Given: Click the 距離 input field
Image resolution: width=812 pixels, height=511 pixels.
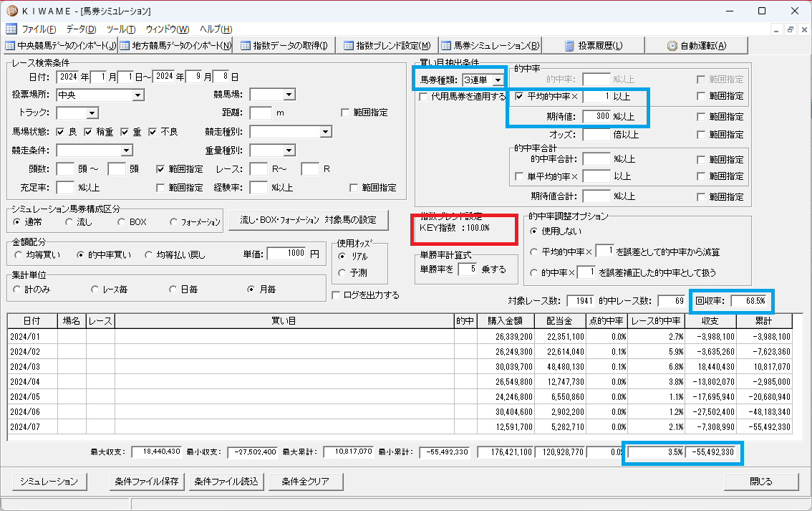Looking at the screenshot, I should pyautogui.click(x=261, y=113).
